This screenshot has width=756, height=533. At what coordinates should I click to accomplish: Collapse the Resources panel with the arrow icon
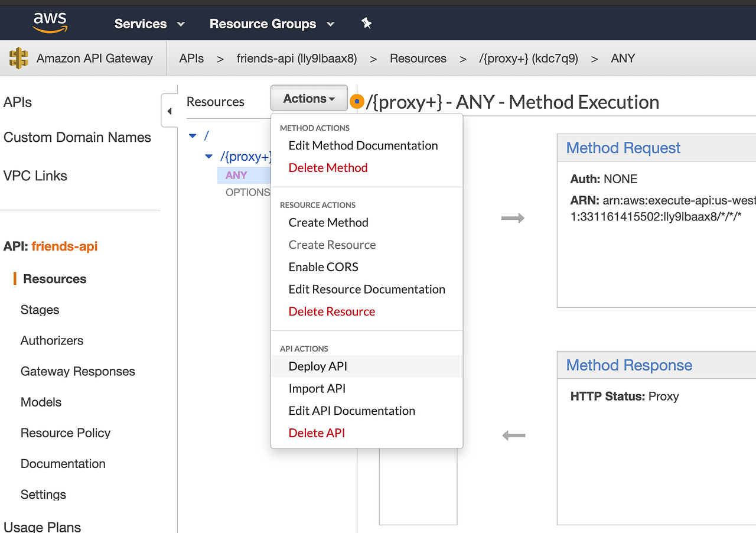pos(170,110)
